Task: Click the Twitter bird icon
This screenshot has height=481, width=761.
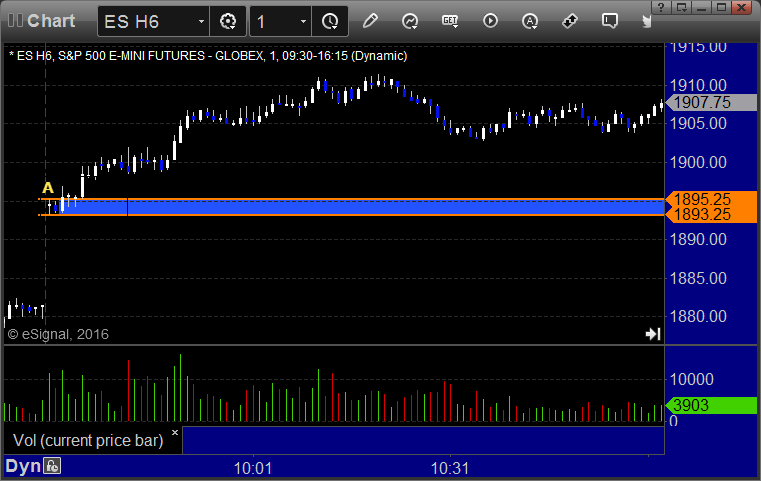Action: (x=647, y=21)
